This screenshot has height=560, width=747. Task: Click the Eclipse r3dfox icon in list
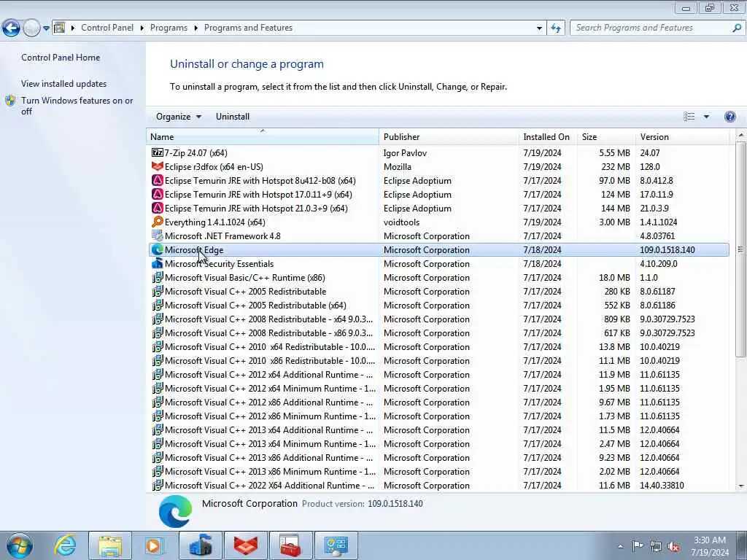click(x=158, y=167)
